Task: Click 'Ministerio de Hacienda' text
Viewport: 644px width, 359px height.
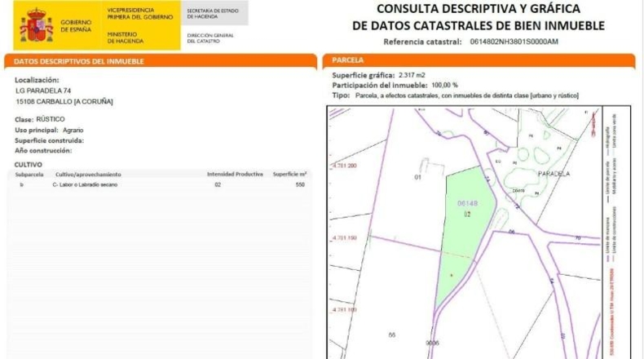Action: click(126, 38)
